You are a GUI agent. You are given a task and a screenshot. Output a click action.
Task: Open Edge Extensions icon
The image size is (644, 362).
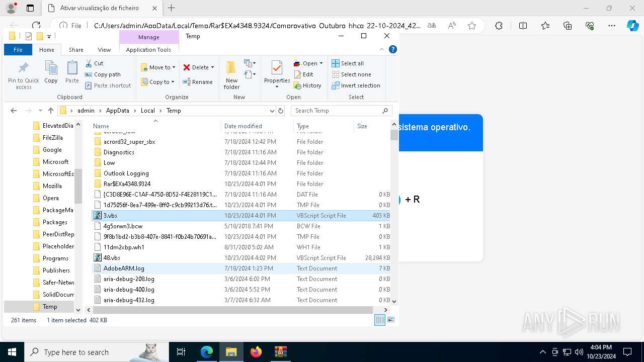[499, 26]
